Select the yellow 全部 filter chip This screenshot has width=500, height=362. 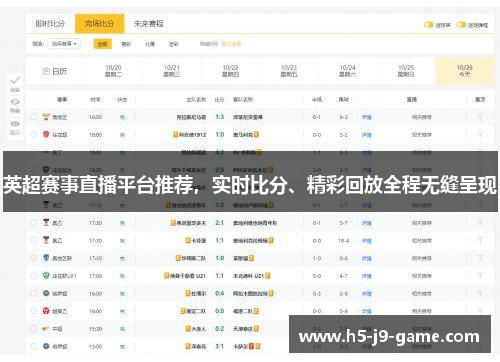point(102,44)
